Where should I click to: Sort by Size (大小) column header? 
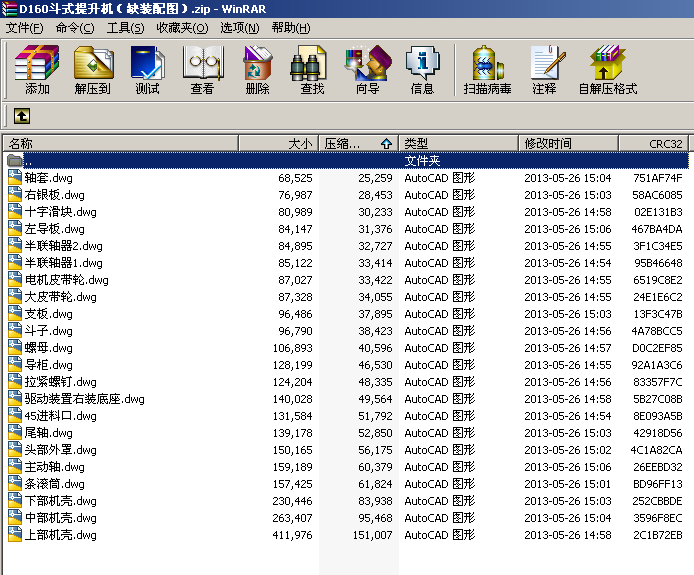click(x=278, y=143)
